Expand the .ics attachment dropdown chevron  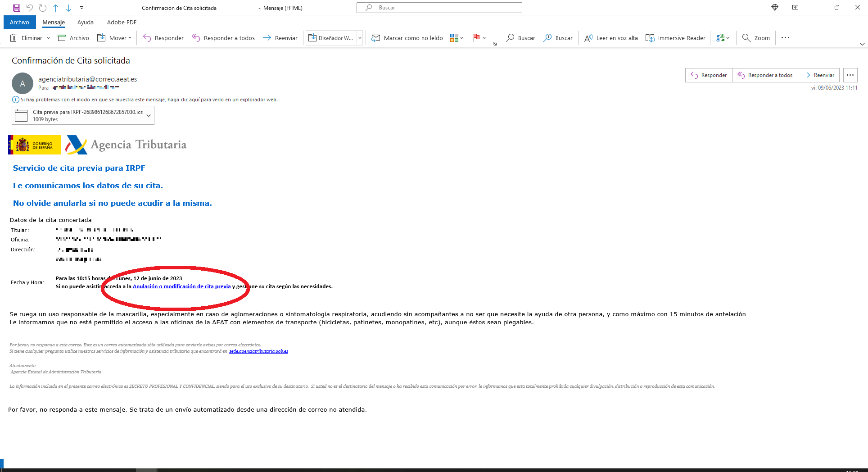click(x=149, y=115)
